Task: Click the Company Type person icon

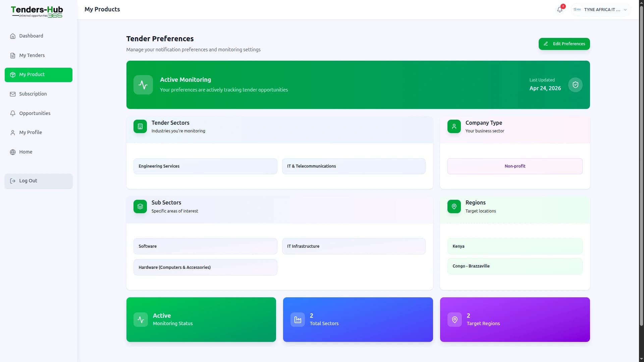Action: tap(454, 126)
